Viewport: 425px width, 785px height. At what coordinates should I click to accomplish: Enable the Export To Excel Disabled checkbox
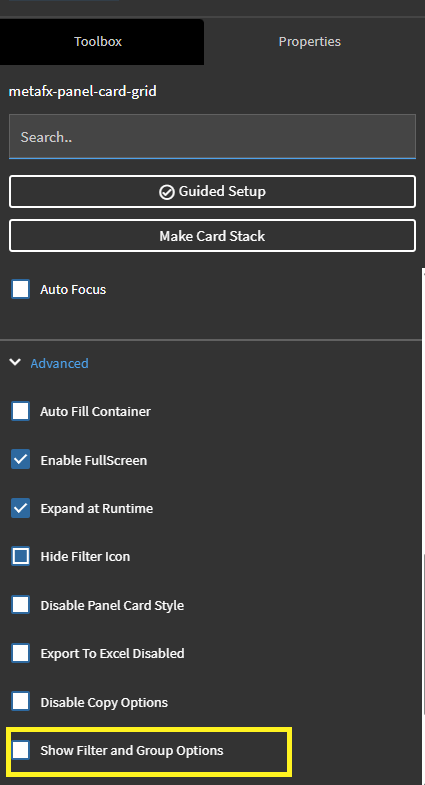(x=21, y=653)
